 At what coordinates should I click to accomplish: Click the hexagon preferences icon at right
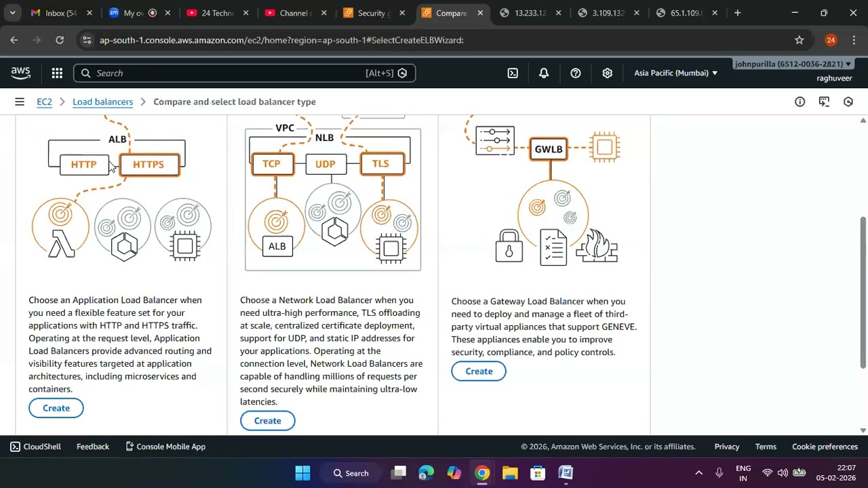point(848,102)
